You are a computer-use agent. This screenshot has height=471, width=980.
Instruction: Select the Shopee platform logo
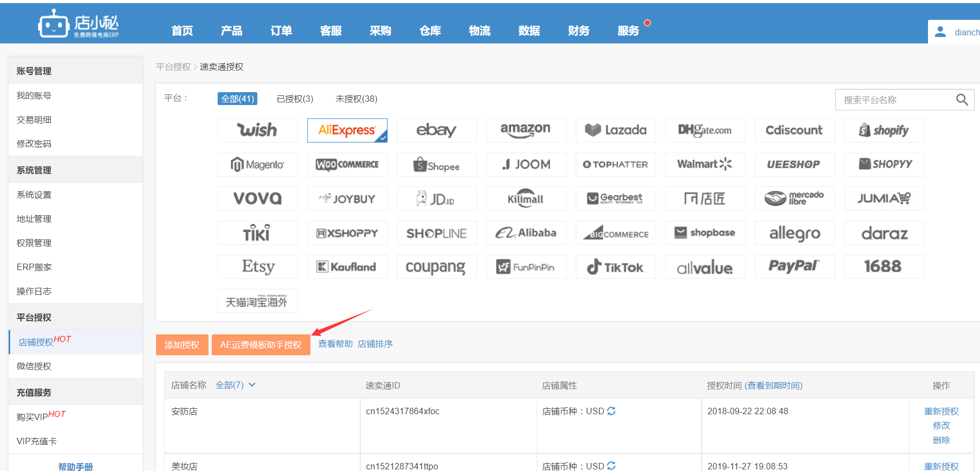[436, 165]
